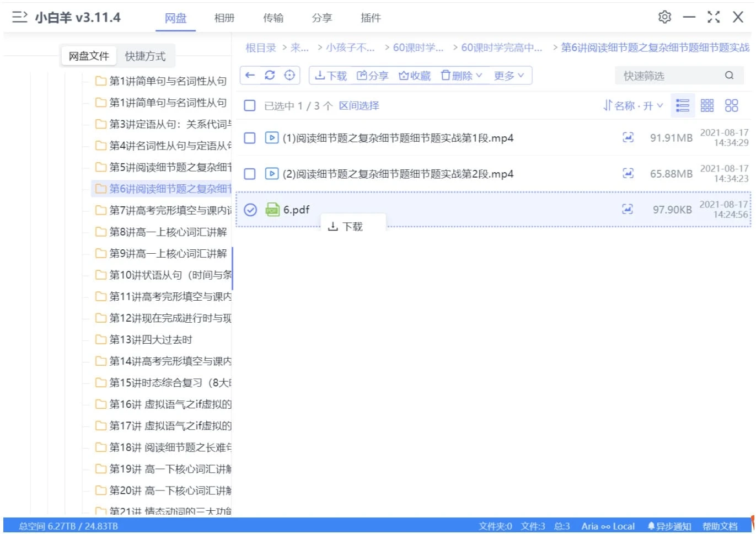The width and height of the screenshot is (756, 534).
Task: Click 下载 in the popup menu
Action: [346, 227]
